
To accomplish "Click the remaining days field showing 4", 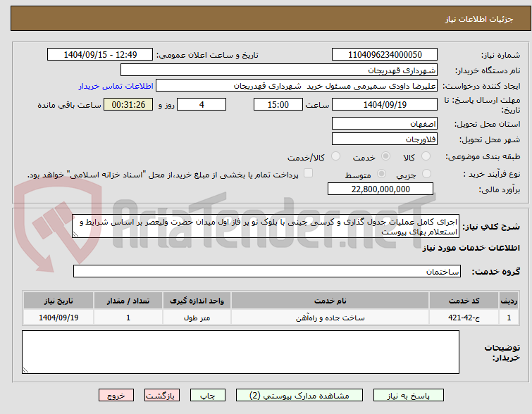I will coord(202,104).
